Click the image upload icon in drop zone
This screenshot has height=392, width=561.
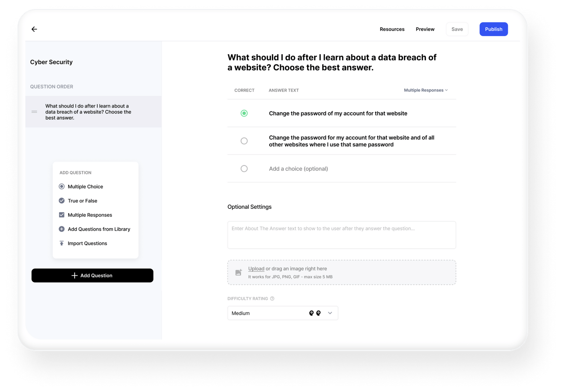point(238,272)
